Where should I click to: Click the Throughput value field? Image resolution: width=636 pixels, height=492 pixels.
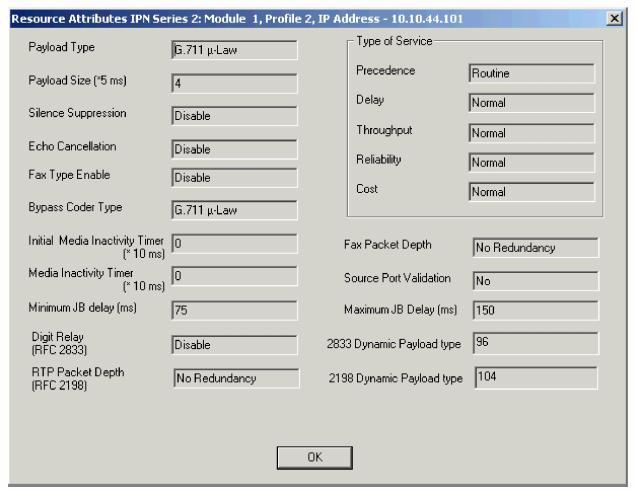530,131
